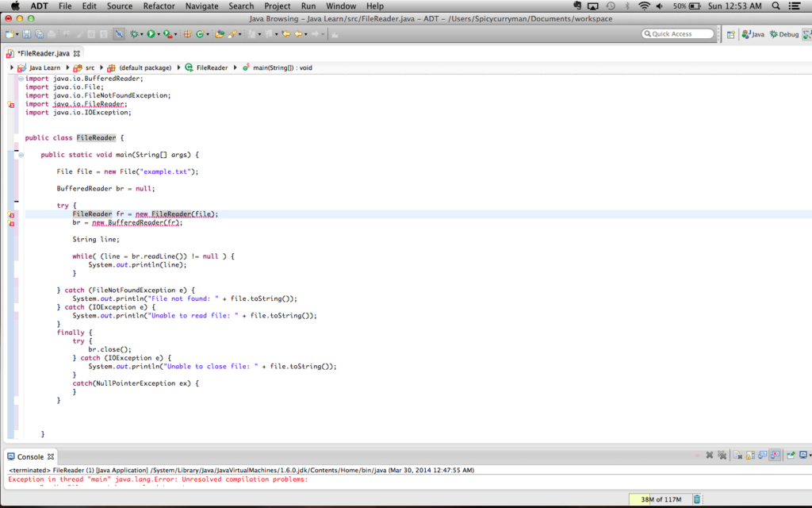Click the heap status memory bar

[x=661, y=499]
